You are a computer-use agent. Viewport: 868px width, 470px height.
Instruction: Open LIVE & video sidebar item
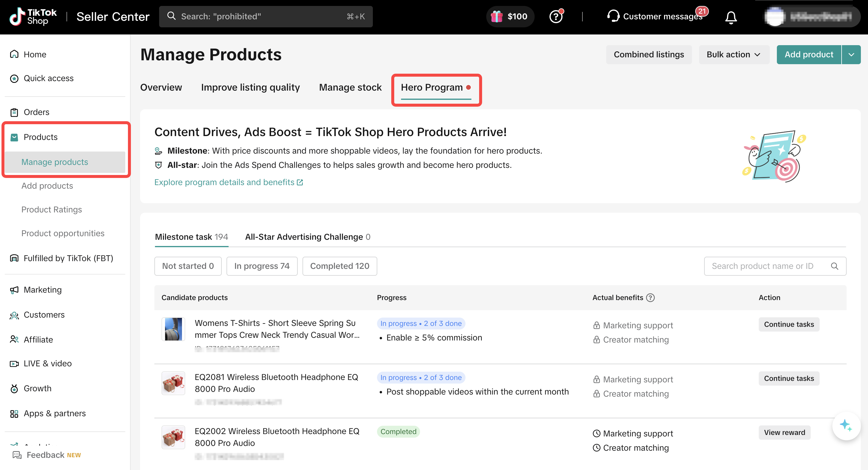47,363
